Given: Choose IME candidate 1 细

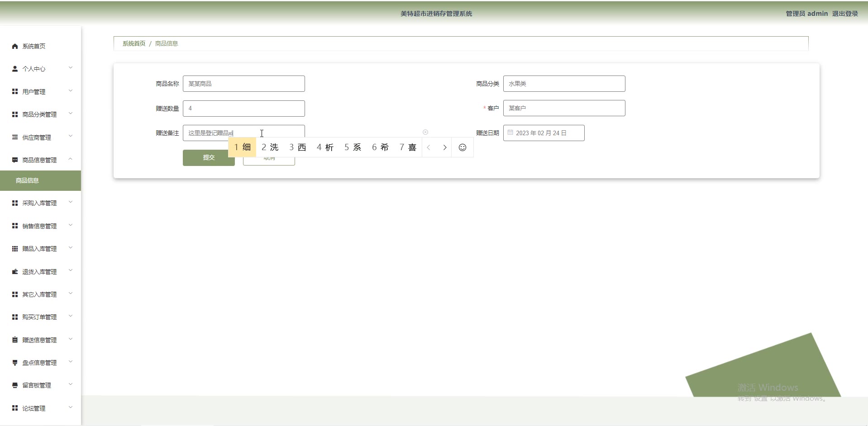Looking at the screenshot, I should click(x=243, y=147).
